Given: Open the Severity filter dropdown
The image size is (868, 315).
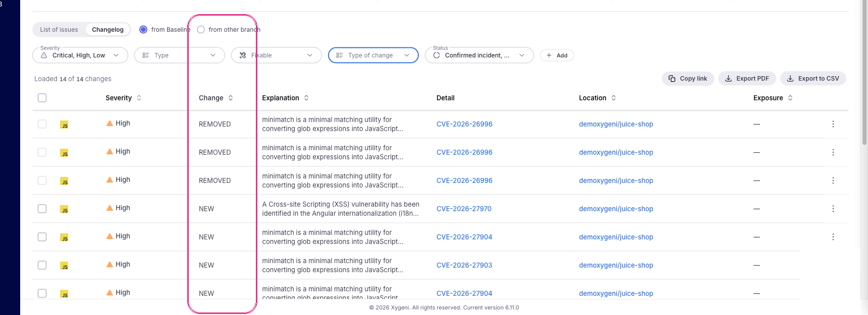Looking at the screenshot, I should (x=80, y=55).
